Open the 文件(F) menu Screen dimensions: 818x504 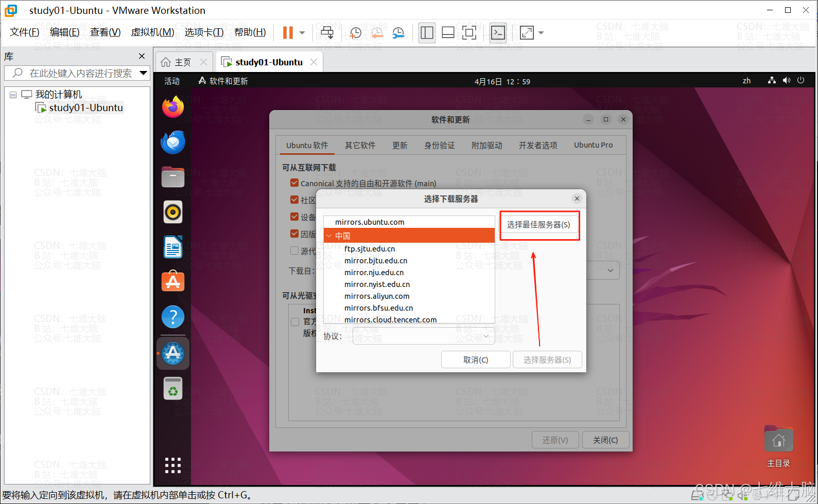point(24,32)
